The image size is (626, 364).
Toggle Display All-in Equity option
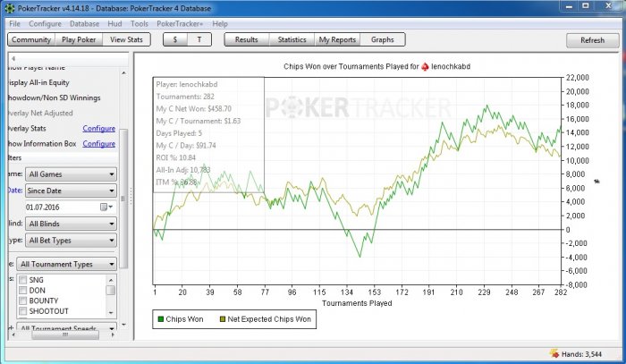click(38, 82)
